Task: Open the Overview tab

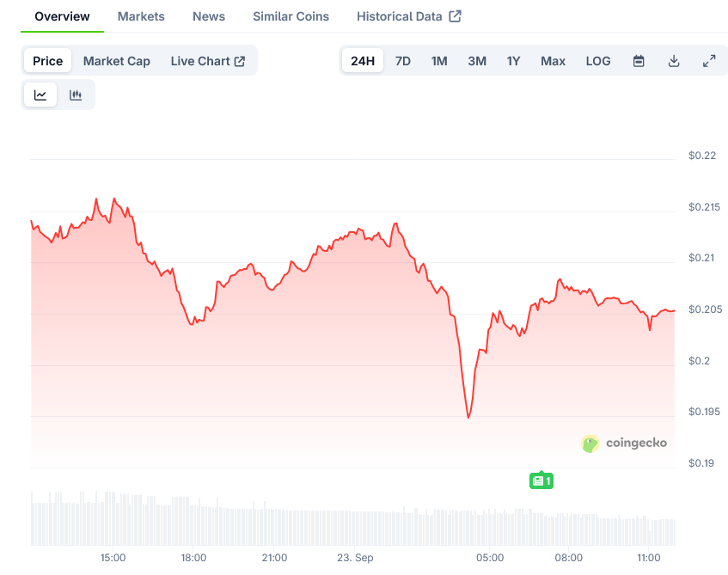Action: click(62, 16)
